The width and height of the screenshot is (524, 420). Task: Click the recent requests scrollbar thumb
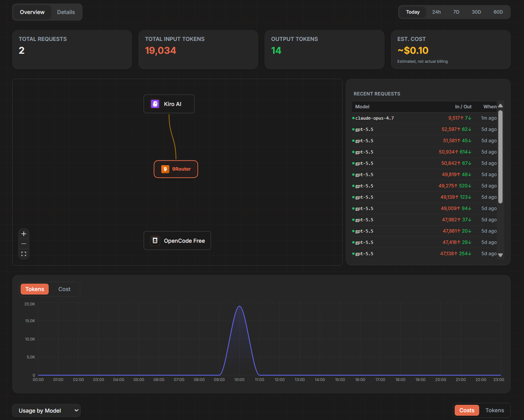click(501, 157)
